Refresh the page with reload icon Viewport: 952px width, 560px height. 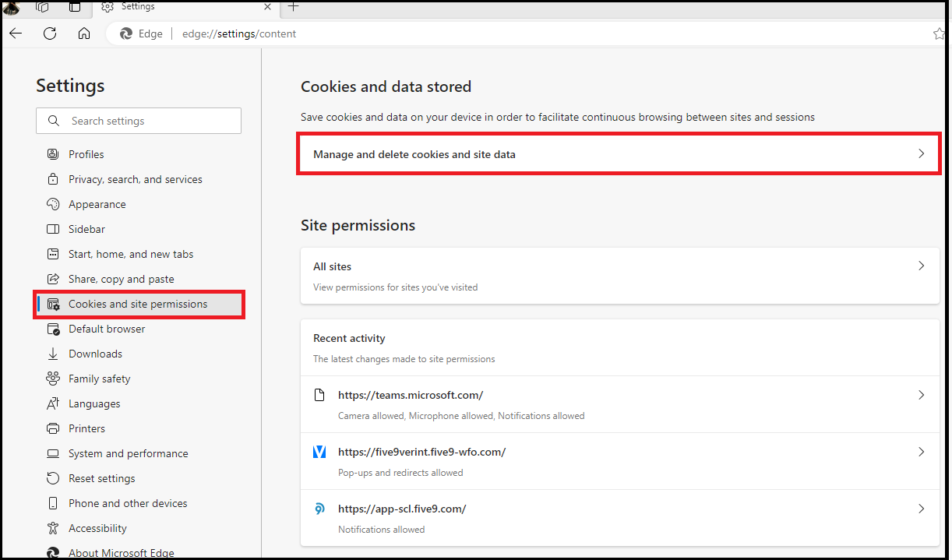(x=50, y=33)
